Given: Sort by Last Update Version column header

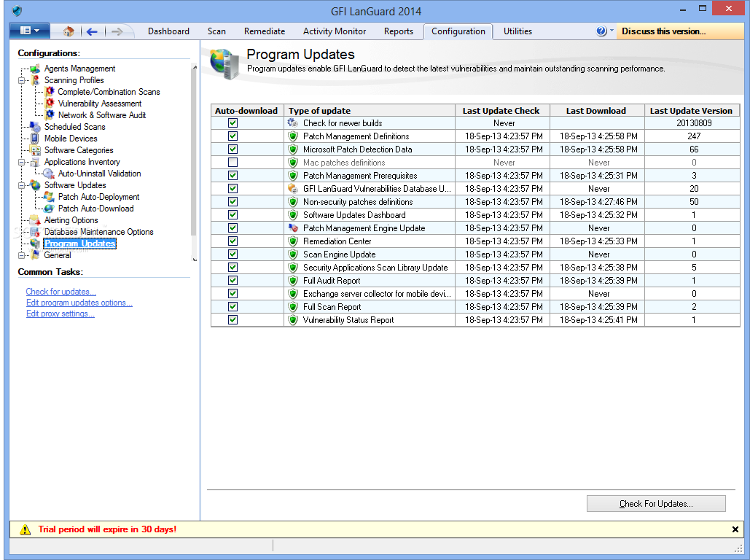Looking at the screenshot, I should coord(692,111).
